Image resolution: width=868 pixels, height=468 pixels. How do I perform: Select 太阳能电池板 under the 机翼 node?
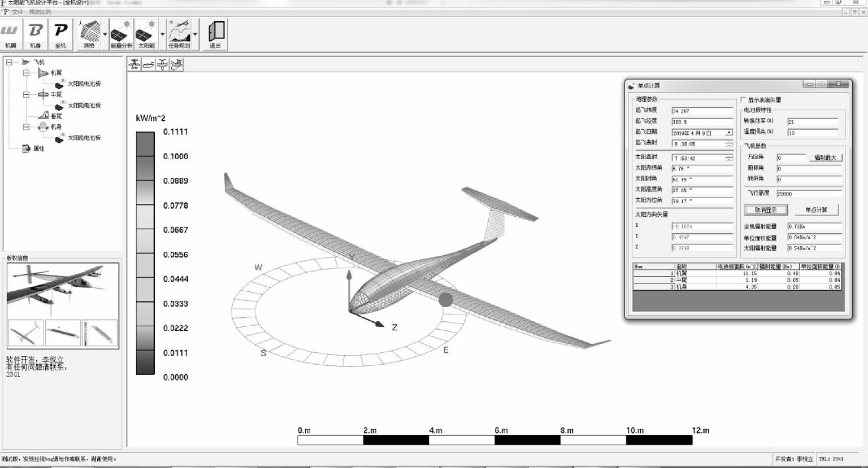84,84
